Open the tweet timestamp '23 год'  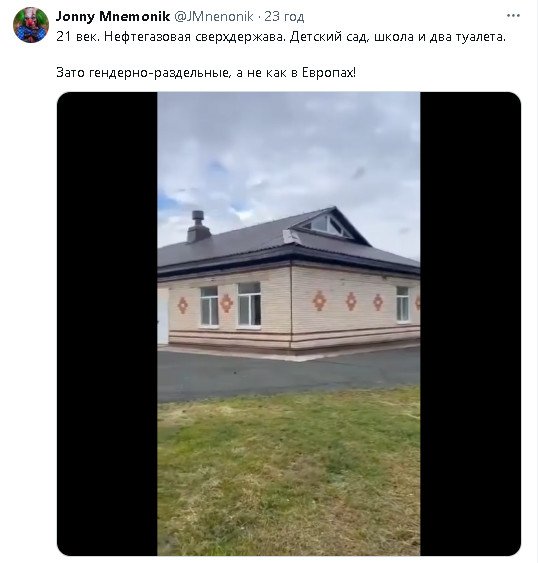(284, 17)
